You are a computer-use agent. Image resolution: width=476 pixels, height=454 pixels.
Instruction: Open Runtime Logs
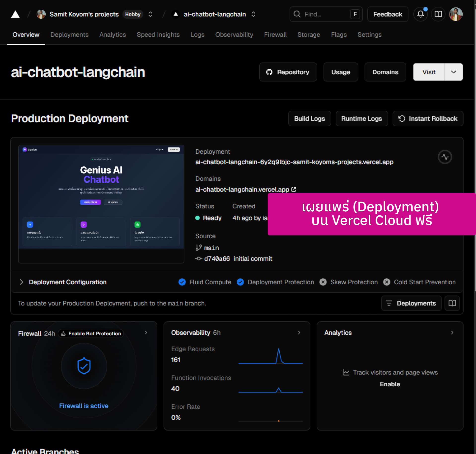(362, 118)
